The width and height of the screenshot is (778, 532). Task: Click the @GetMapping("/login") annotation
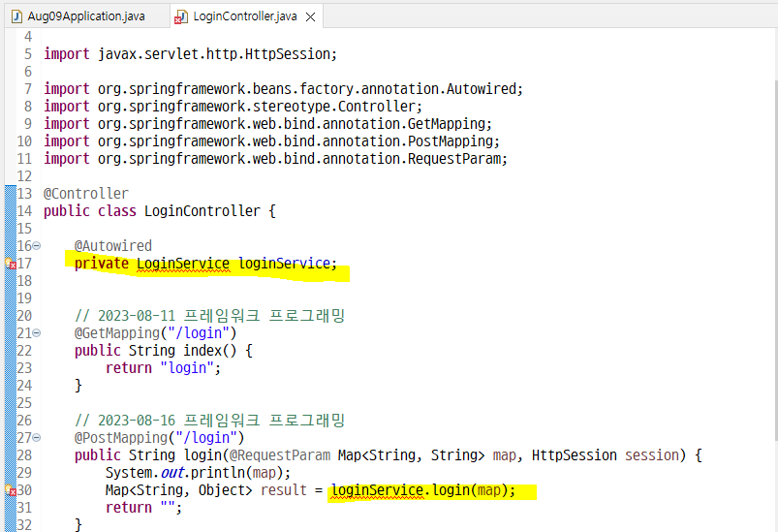[x=156, y=333]
